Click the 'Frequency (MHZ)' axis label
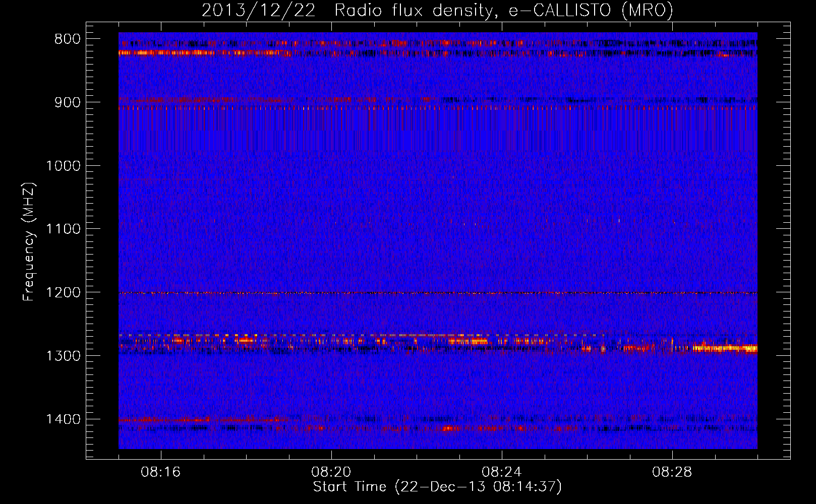Viewport: 816px width, 504px height. pyautogui.click(x=29, y=242)
